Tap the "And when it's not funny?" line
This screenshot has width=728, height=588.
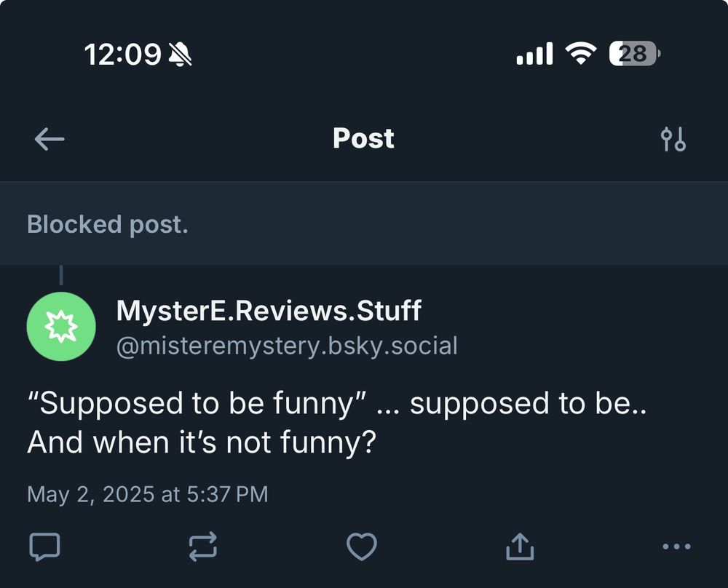click(x=201, y=442)
